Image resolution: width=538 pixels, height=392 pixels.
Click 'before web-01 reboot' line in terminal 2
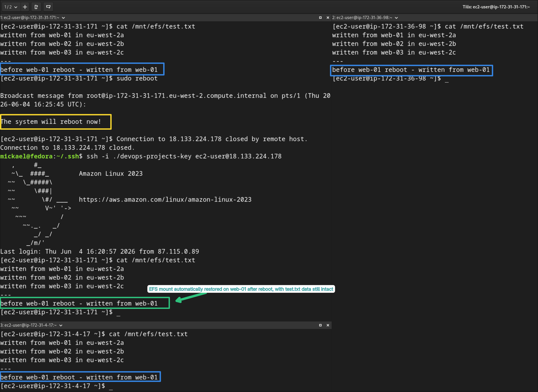click(411, 70)
